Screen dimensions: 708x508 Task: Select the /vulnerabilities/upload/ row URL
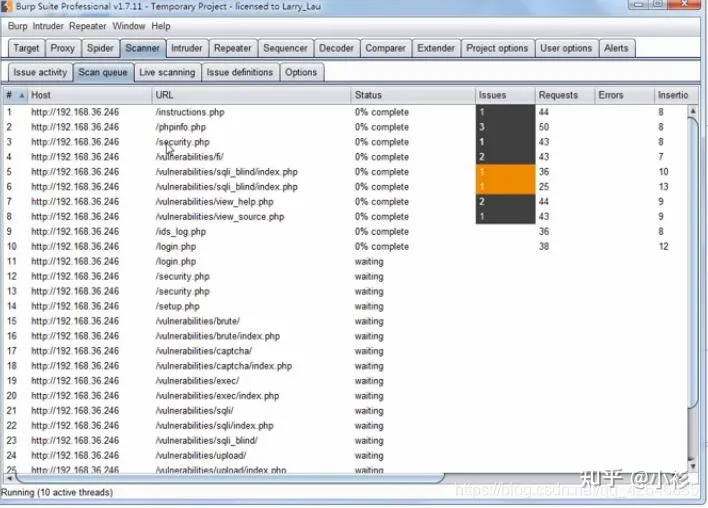click(x=201, y=455)
